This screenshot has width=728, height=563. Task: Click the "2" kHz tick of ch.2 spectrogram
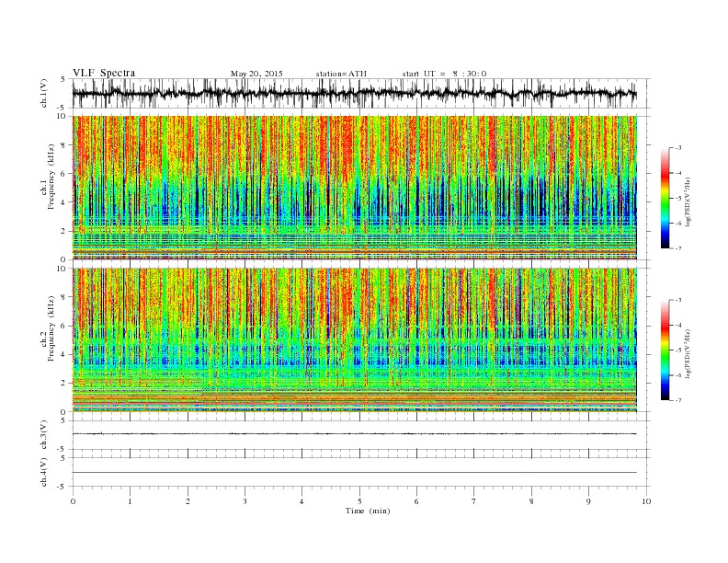pyautogui.click(x=64, y=384)
